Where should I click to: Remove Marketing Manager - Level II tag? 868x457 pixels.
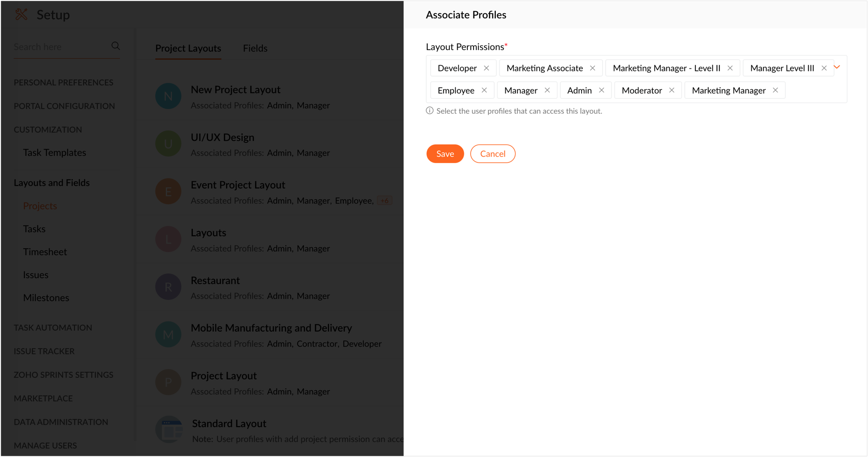click(x=730, y=68)
